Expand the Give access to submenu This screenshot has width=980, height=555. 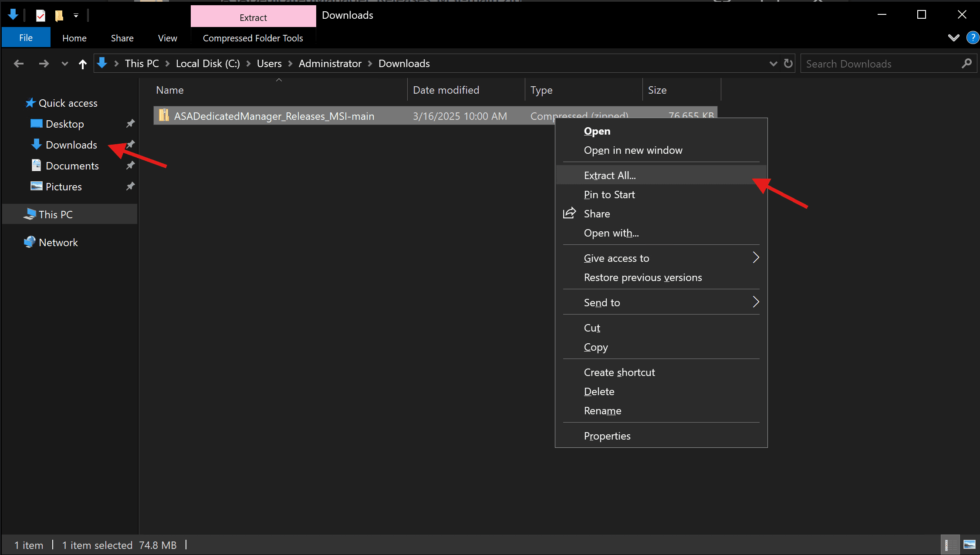661,258
